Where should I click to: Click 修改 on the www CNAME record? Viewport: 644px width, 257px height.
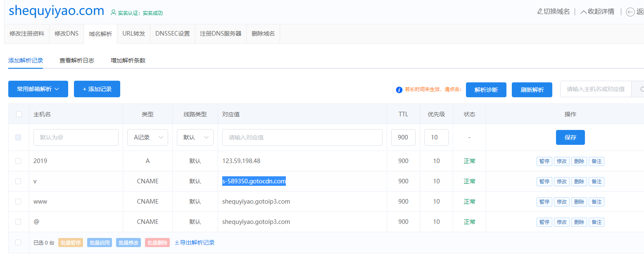pos(561,202)
